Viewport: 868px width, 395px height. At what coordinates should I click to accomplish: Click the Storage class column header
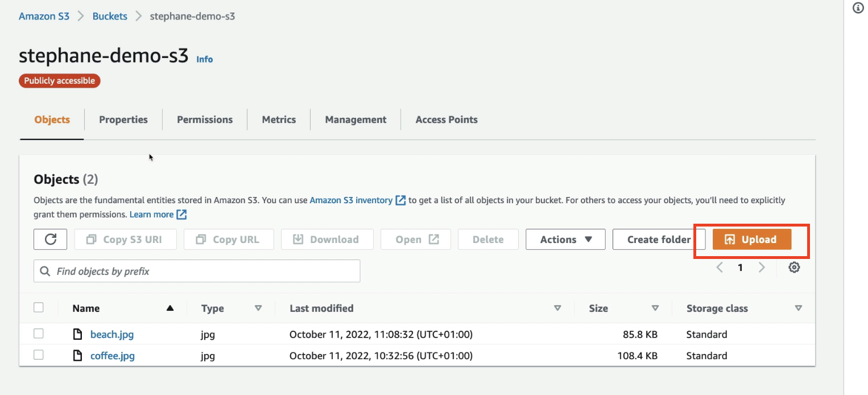tap(717, 308)
